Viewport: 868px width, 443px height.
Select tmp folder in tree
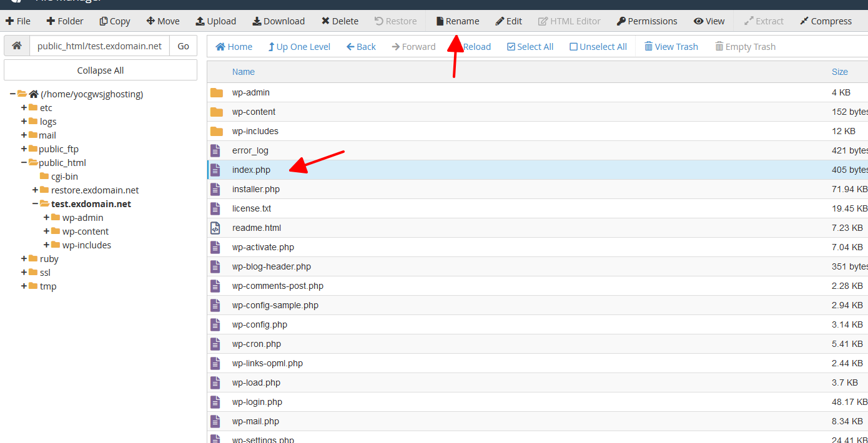coord(48,286)
